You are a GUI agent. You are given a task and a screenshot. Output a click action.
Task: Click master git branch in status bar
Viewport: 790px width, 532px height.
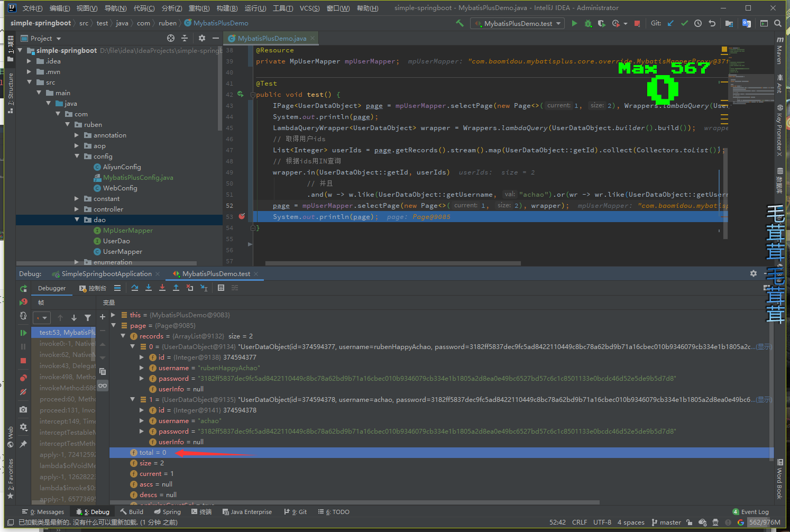point(666,522)
